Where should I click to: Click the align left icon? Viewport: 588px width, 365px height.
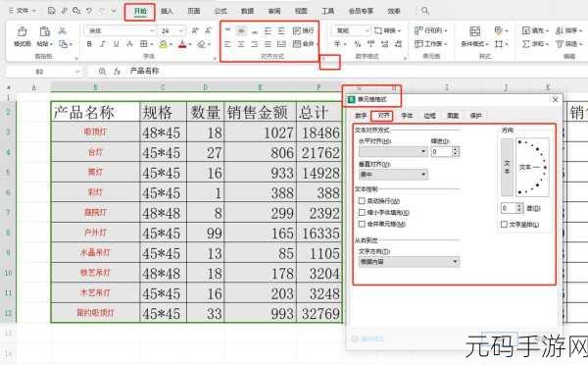point(227,44)
